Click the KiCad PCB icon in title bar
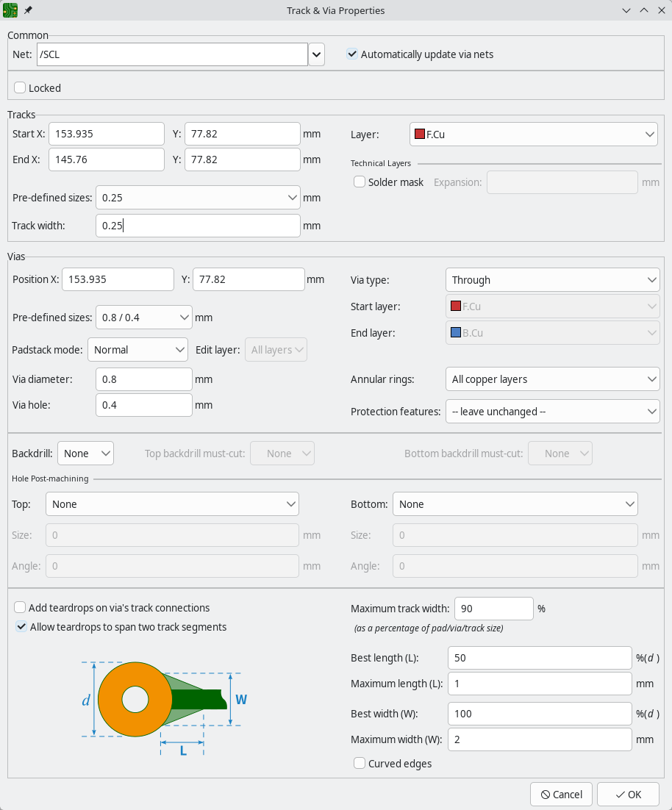672x810 pixels. pyautogui.click(x=11, y=10)
